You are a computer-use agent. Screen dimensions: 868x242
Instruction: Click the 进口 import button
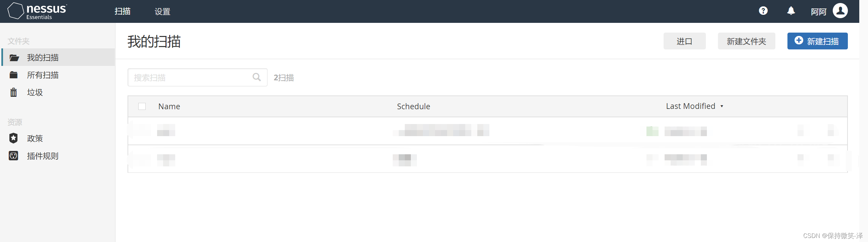pyautogui.click(x=684, y=41)
